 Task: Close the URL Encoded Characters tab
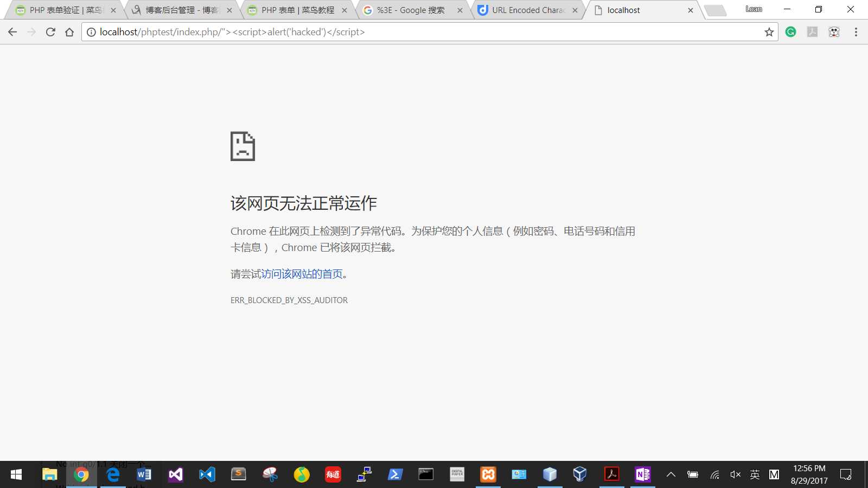[x=575, y=10]
